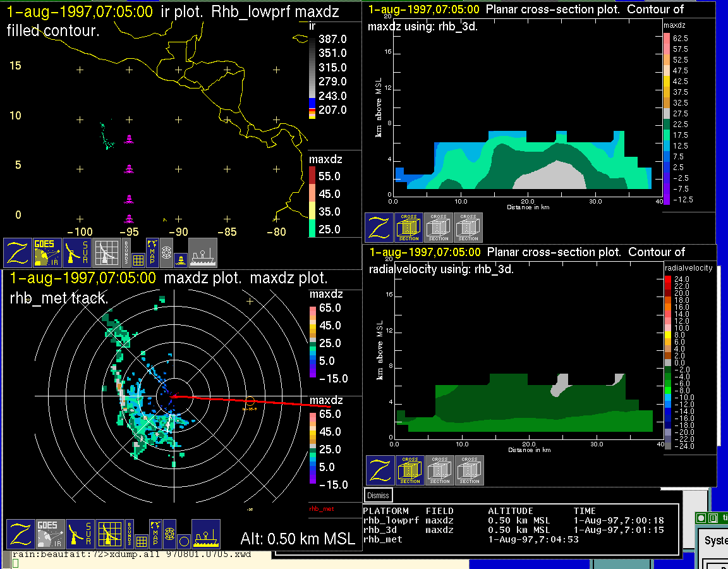Click the range ring circle icon in maxdz plot
This screenshot has height=569, width=728.
click(x=183, y=541)
